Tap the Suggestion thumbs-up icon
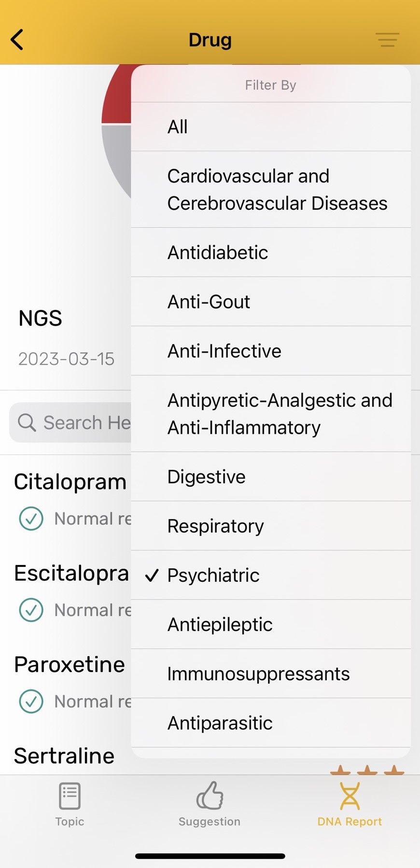 [210, 796]
